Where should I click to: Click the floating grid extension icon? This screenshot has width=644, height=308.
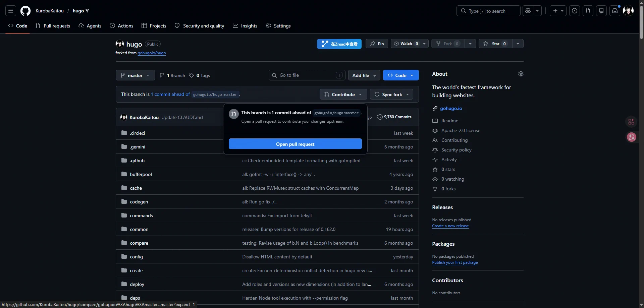631,122
